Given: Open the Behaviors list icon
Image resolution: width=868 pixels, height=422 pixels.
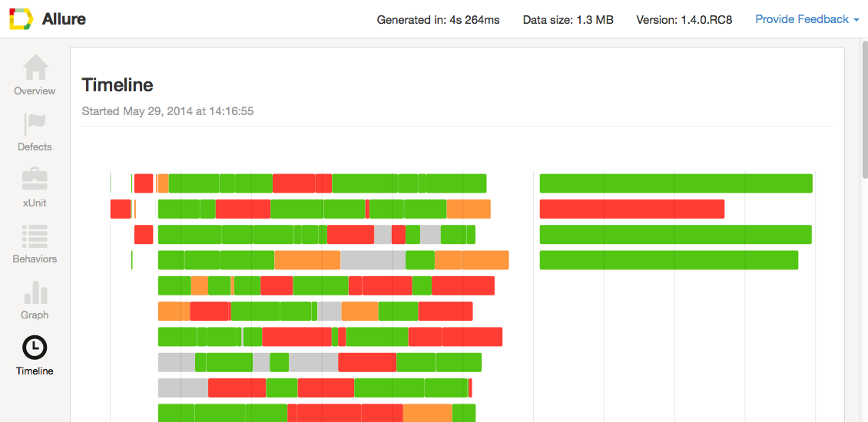Looking at the screenshot, I should [35, 236].
